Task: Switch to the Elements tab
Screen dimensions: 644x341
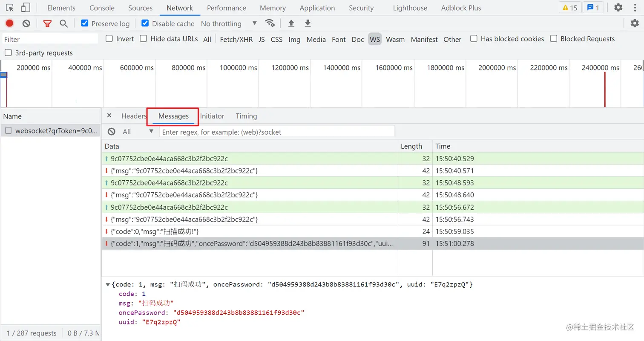Action: (61, 8)
